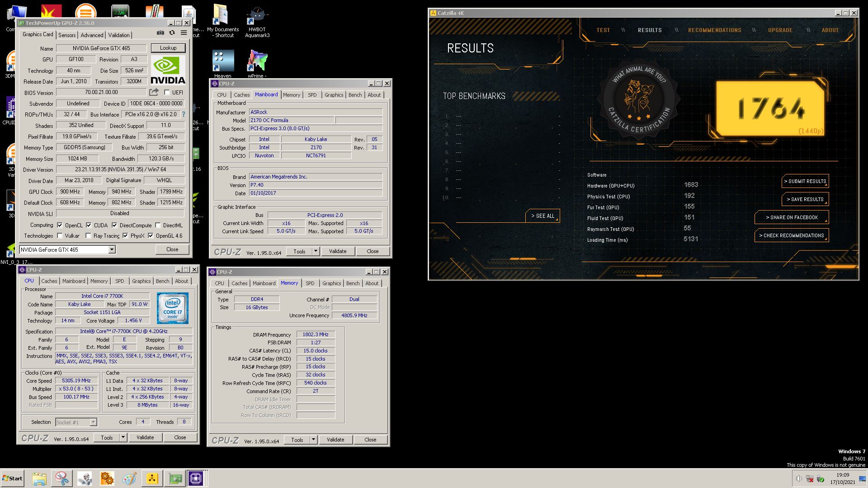Image resolution: width=868 pixels, height=488 pixels.
Task: Open the GPU selection dropdown in GPU-Z
Action: [x=112, y=249]
